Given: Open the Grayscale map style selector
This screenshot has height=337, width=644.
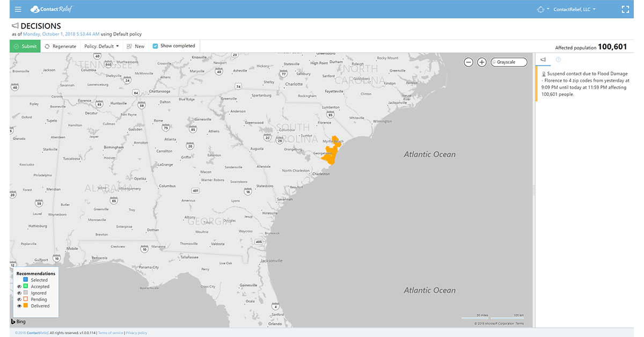Looking at the screenshot, I should pyautogui.click(x=509, y=62).
